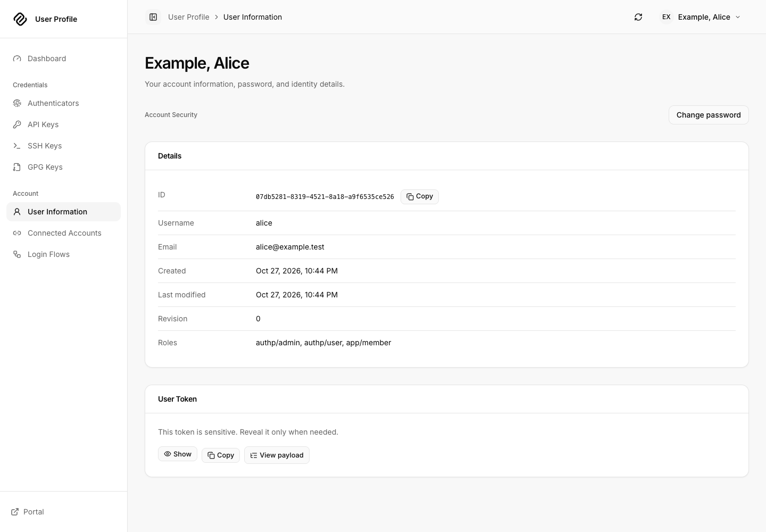Open Connected Accounts
Viewport: 766px width, 532px height.
pyautogui.click(x=63, y=233)
